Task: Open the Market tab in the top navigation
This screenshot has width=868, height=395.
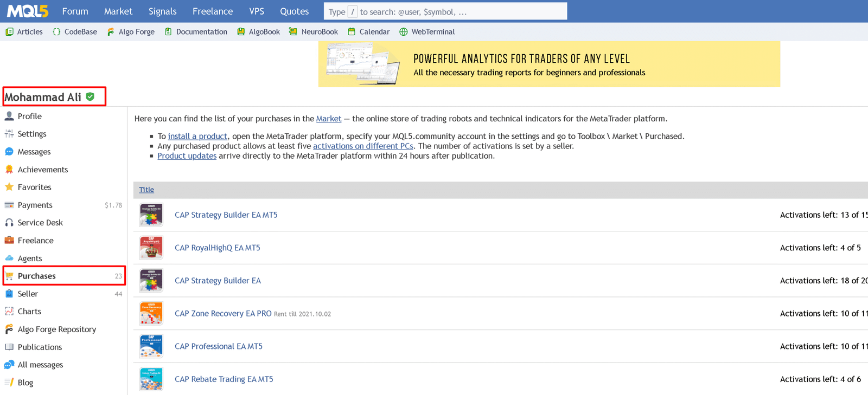Action: 118,11
